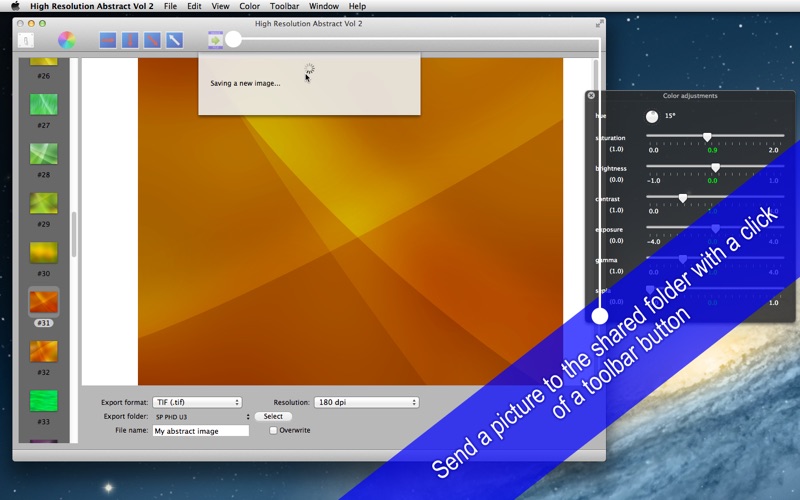Close the Color adjustments panel

pos(591,95)
